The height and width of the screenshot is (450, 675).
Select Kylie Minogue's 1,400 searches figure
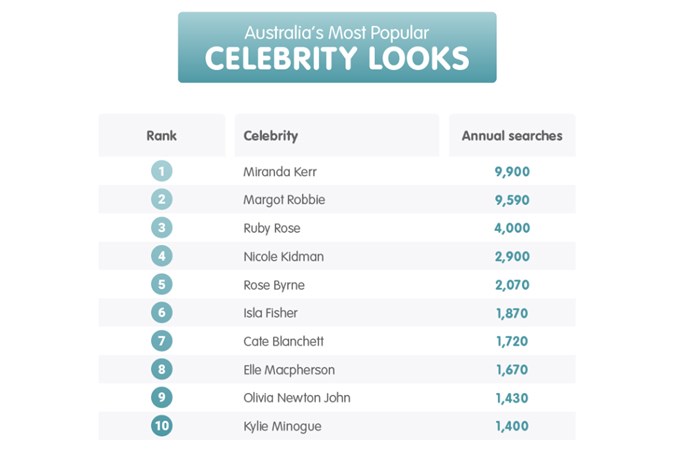[512, 426]
